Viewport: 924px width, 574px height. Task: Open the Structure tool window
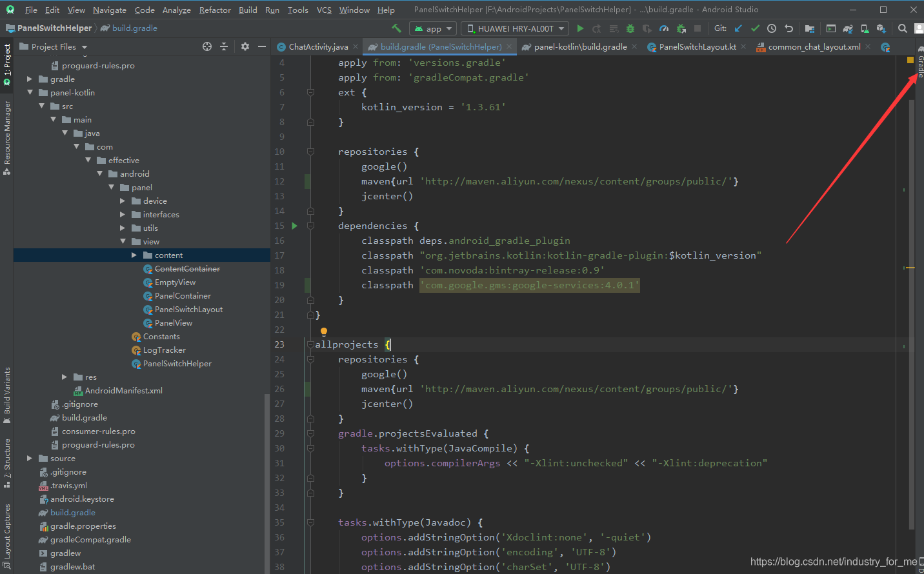pos(7,462)
